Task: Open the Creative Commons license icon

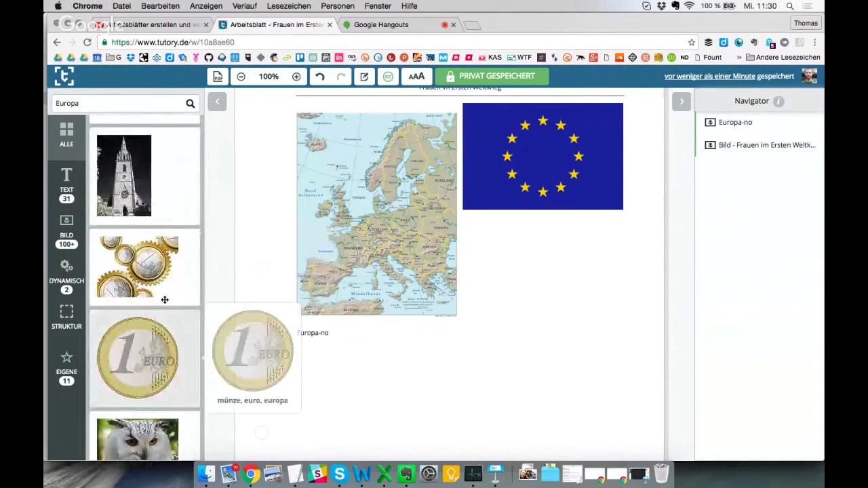Action: tap(388, 77)
